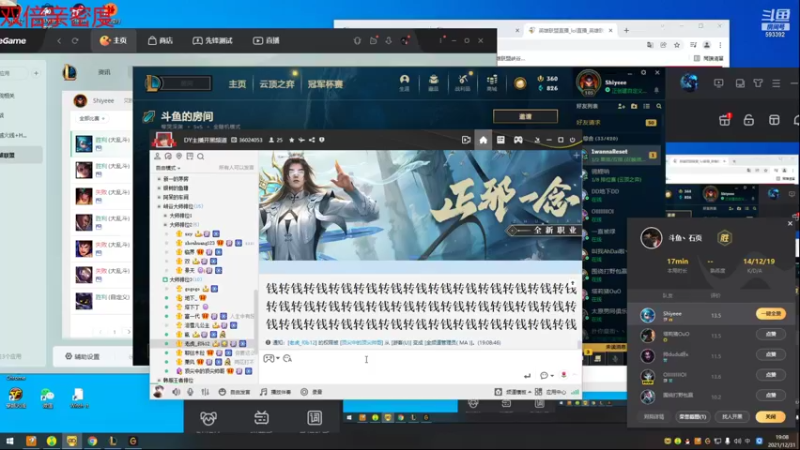Open the profile icon in League client nav
Viewport: 800px width, 450px height.
pyautogui.click(x=404, y=82)
